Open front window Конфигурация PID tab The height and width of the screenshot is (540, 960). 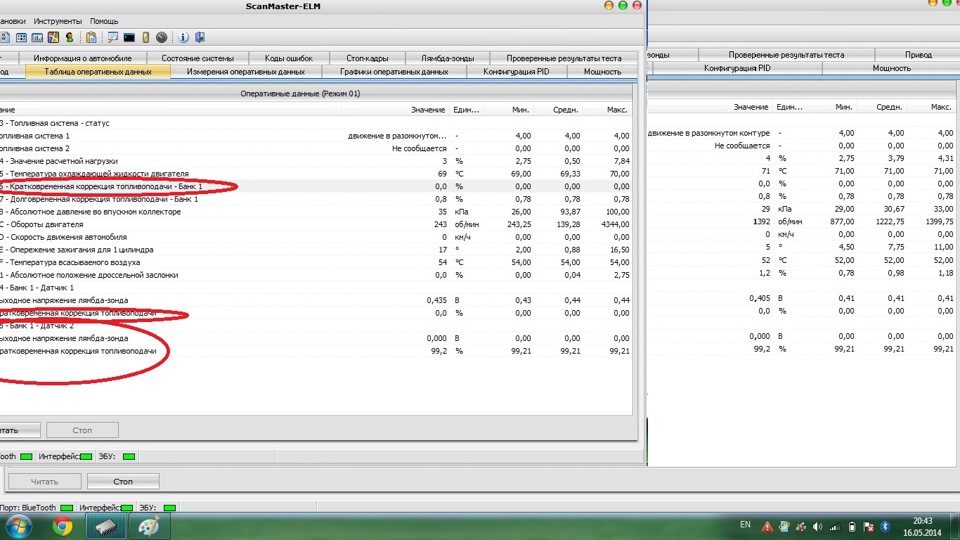point(516,72)
